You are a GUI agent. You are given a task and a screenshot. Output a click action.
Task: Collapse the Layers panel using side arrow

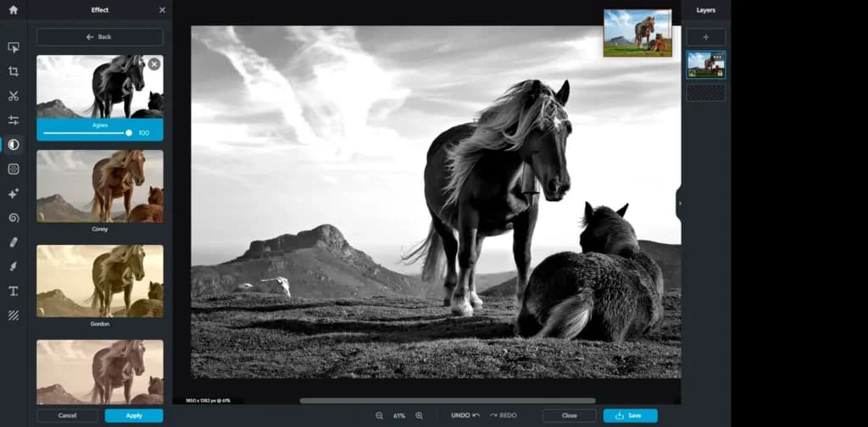pyautogui.click(x=680, y=203)
